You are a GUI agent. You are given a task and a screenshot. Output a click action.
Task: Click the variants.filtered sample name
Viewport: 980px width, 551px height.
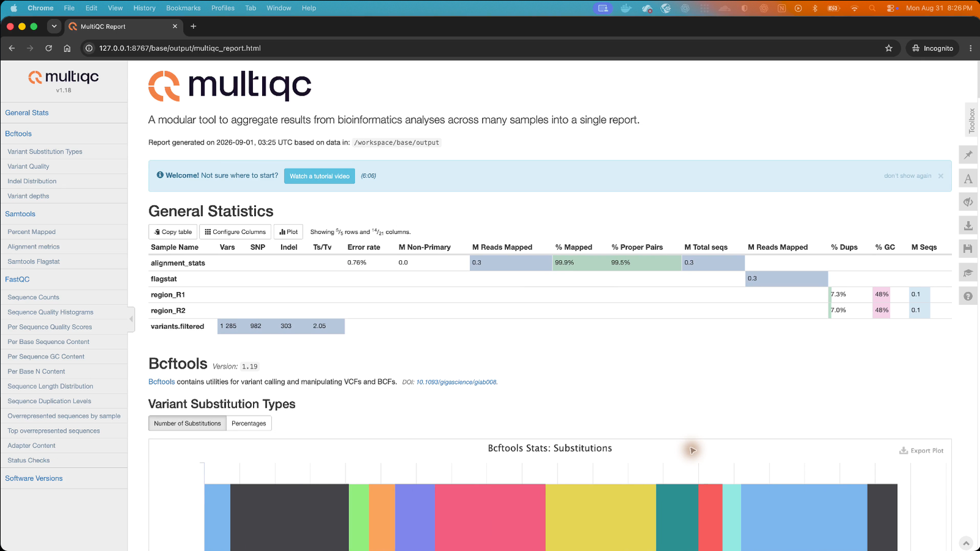click(177, 326)
